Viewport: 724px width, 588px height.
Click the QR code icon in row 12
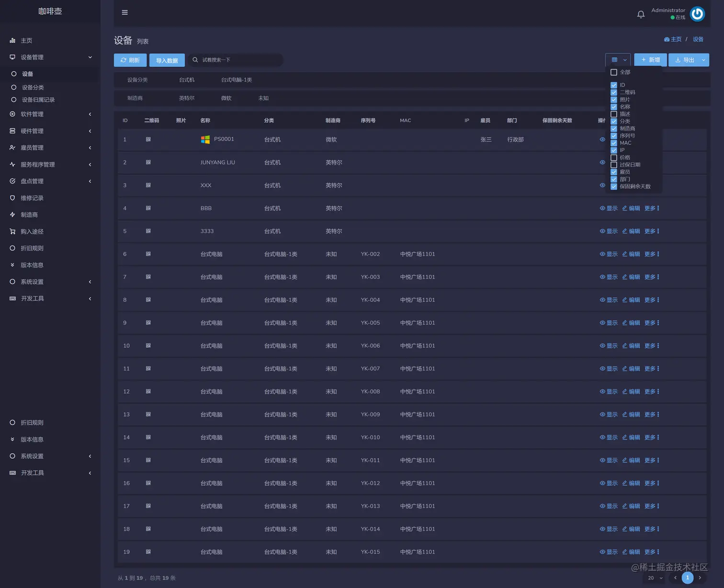point(148,391)
